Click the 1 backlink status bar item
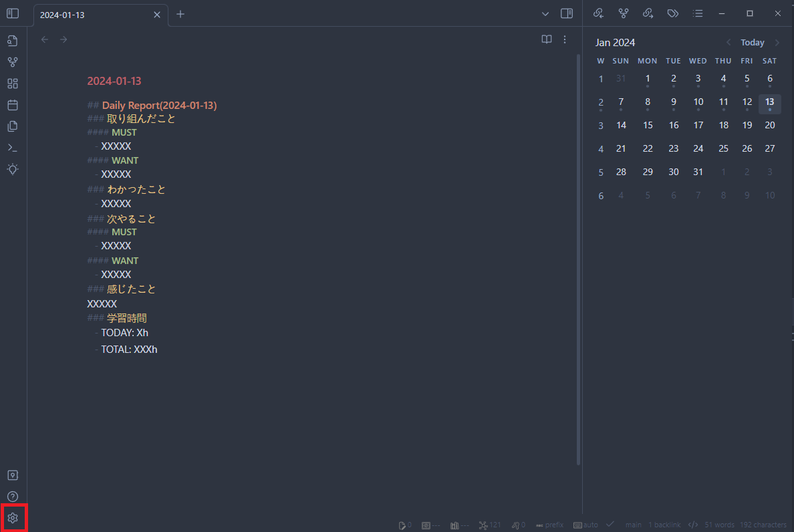 664,525
